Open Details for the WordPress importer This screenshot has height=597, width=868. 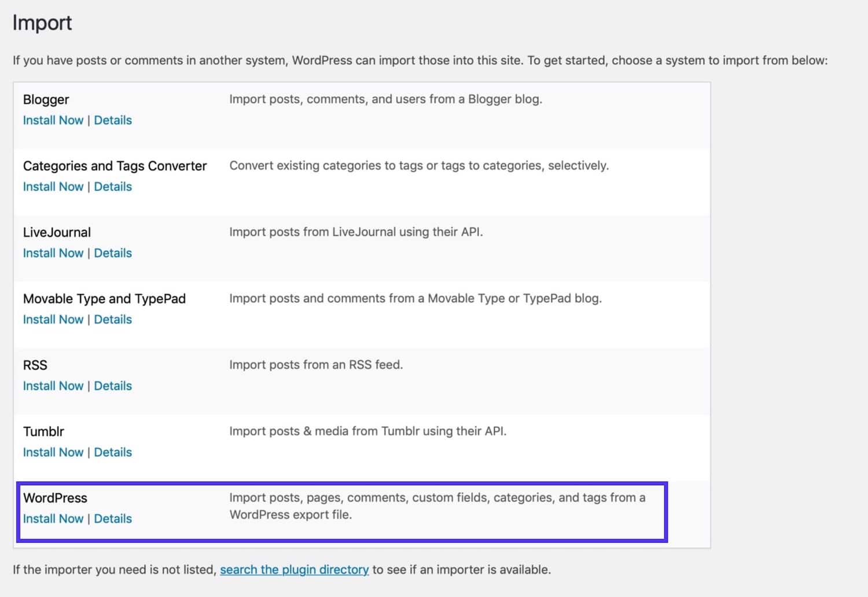(113, 518)
